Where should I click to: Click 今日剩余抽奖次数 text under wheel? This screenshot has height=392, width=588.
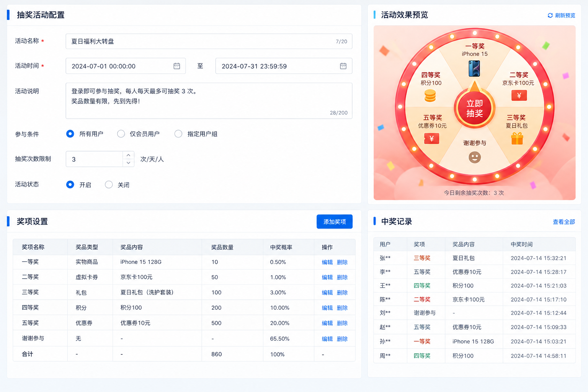[x=474, y=193]
